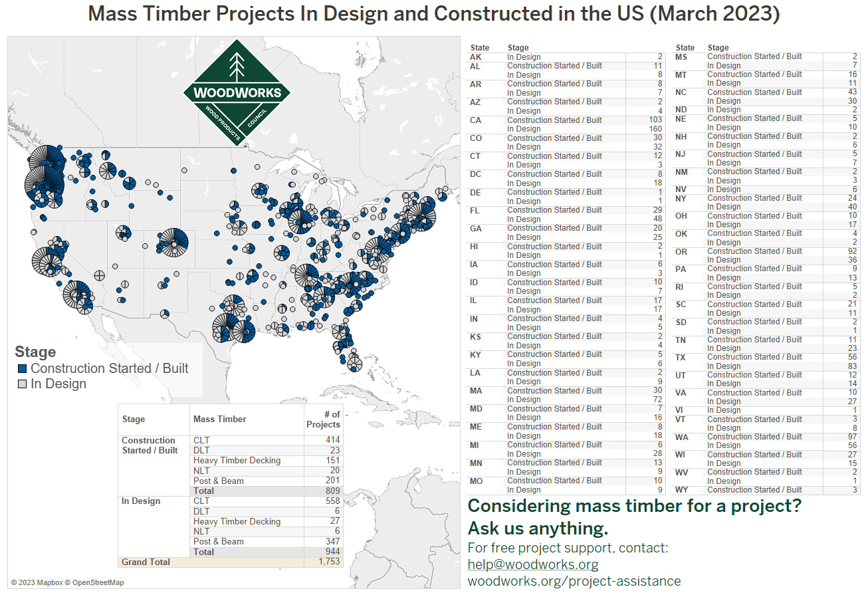Image resolution: width=868 pixels, height=597 pixels.
Task: Open the help@woodworks.org email link
Action: (x=533, y=564)
